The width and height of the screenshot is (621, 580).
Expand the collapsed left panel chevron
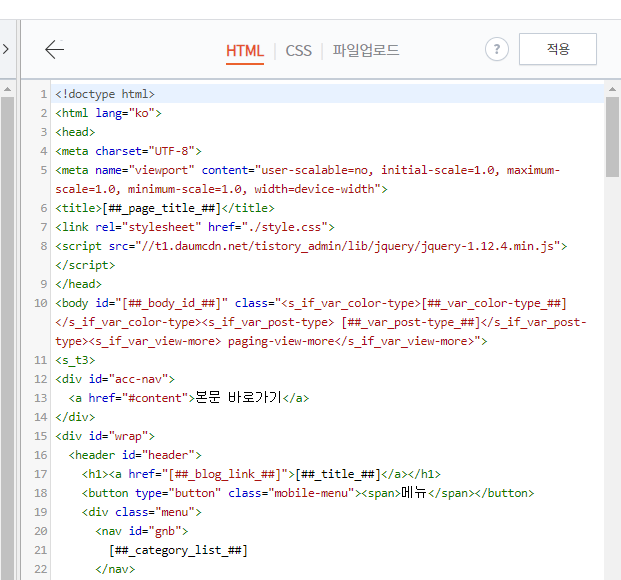(x=6, y=49)
